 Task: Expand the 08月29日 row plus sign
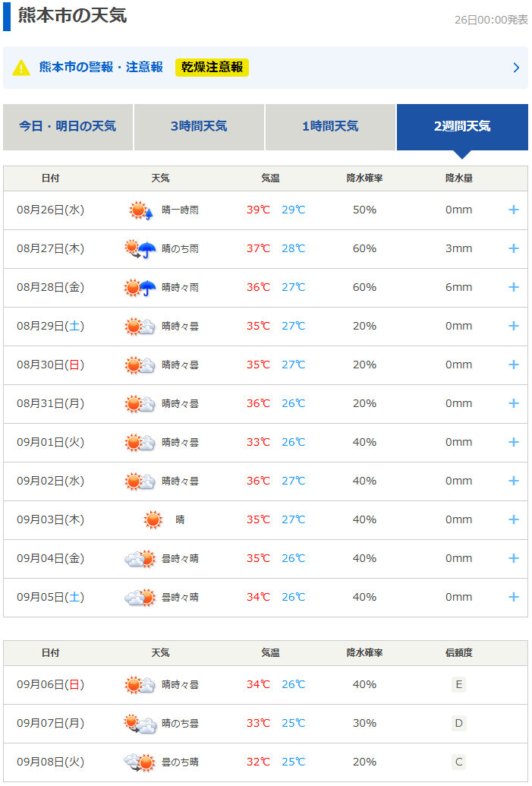pyautogui.click(x=514, y=326)
